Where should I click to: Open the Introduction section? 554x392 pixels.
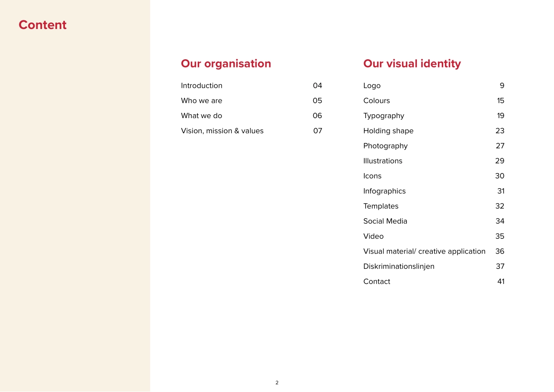(x=202, y=85)
